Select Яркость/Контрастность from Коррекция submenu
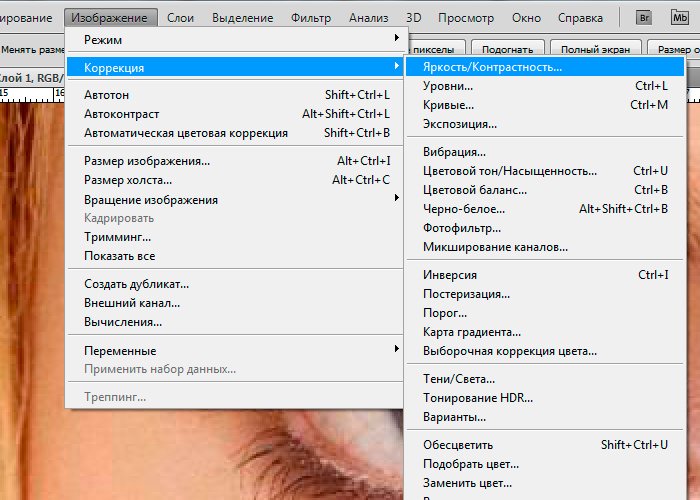700x500 pixels. point(492,67)
